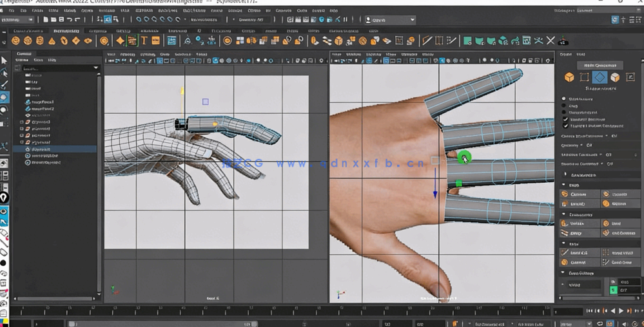Click the white X icon on shelf
The width and height of the screenshot is (644, 327).
tap(551, 40)
